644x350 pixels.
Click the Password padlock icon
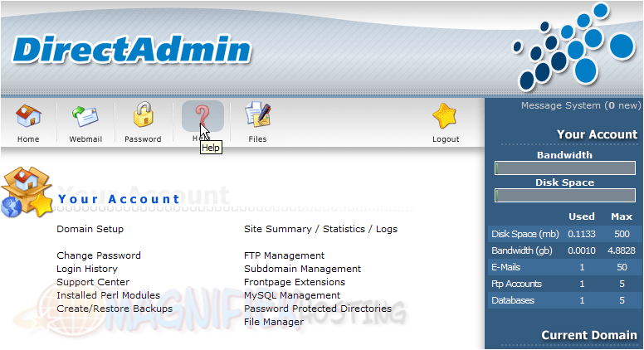pos(143,114)
